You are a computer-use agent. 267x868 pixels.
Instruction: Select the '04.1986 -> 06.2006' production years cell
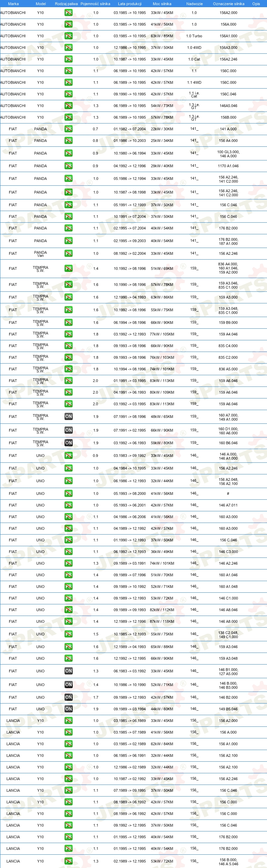pyautogui.click(x=130, y=517)
